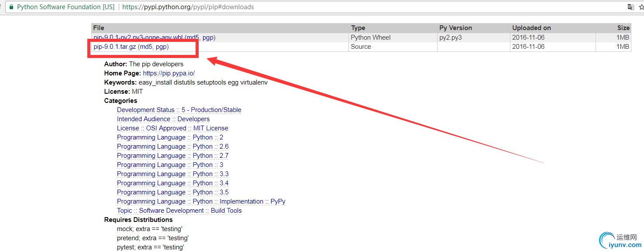Open Programming Language :: Python :: 2 link
Viewport: 644px width, 252px height.
(170, 137)
